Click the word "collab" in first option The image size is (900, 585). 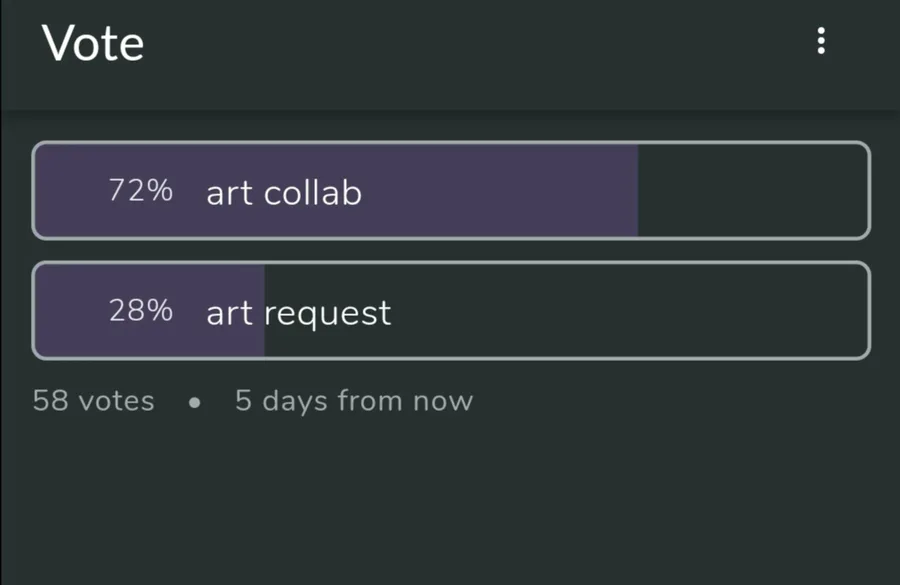pyautogui.click(x=313, y=192)
